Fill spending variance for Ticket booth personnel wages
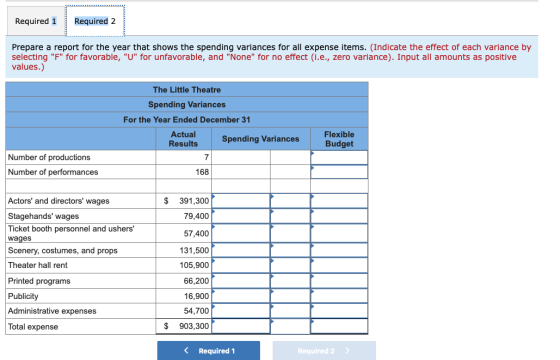 241,233
